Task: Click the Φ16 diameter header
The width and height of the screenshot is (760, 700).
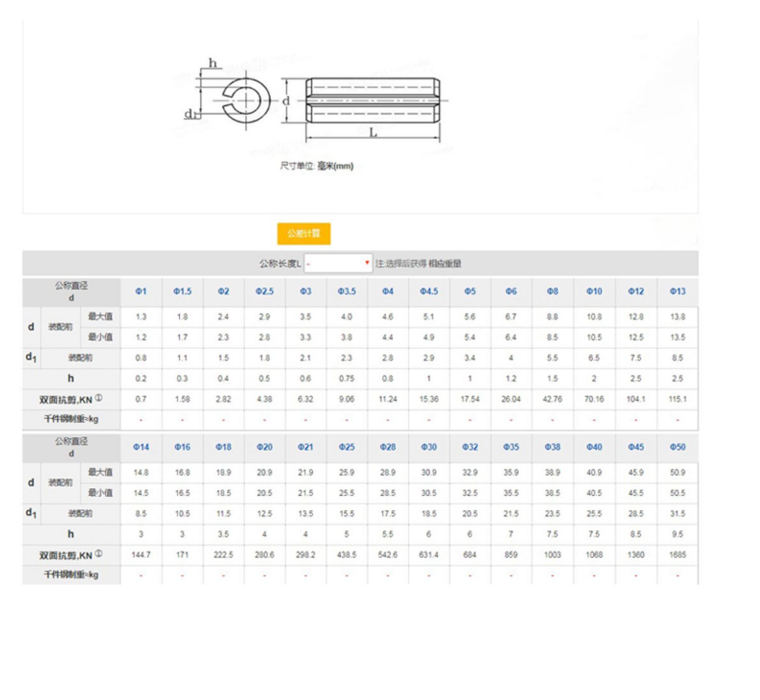Action: coord(182,447)
